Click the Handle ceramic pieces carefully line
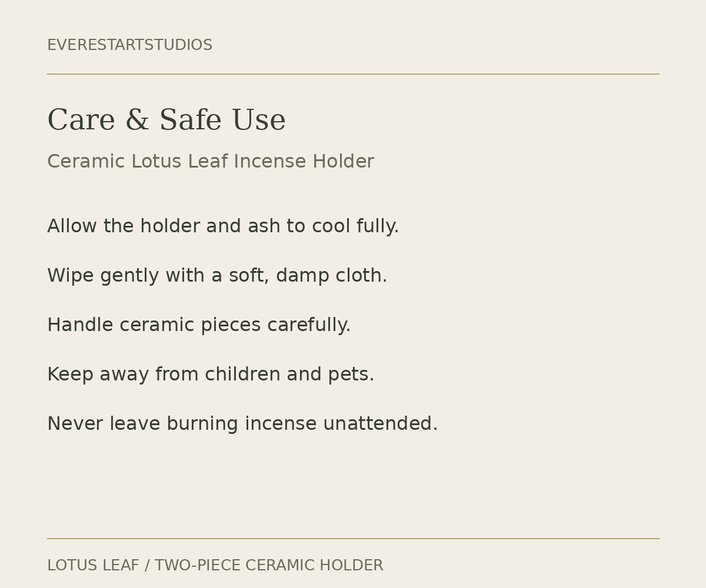The image size is (706, 588). [199, 325]
